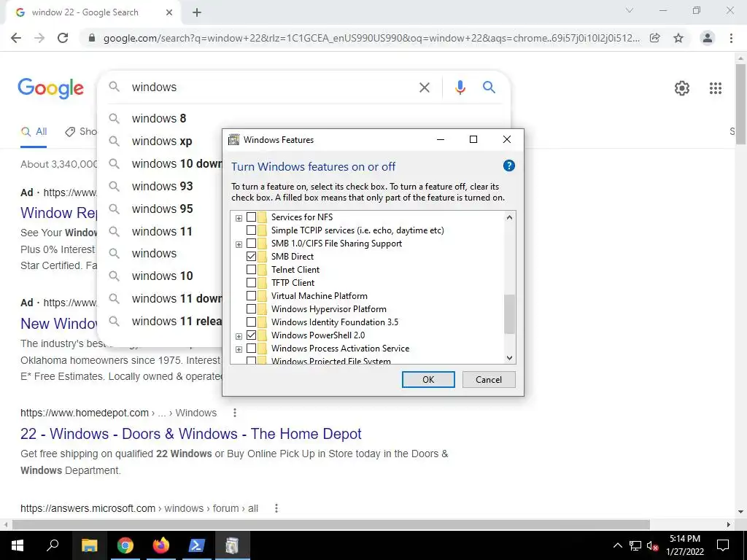Open more options for Home Depot result
This screenshot has width=747, height=560.
[234, 413]
